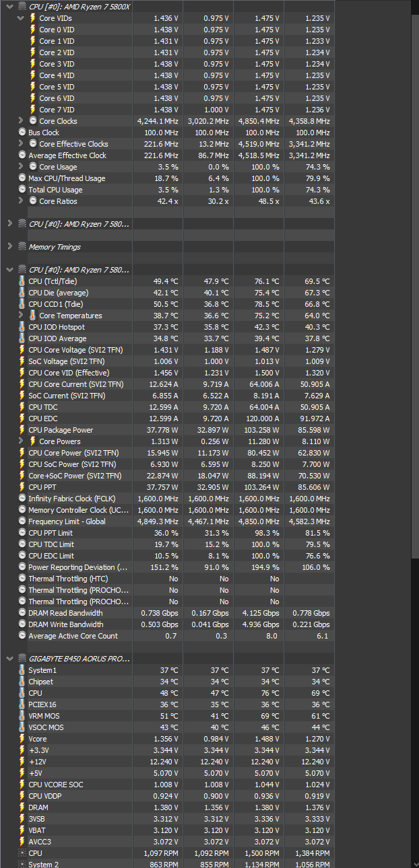Click the thermometer icon of CPU (Tctl/Tdie)
This screenshot has height=868, width=419.
coord(22,281)
